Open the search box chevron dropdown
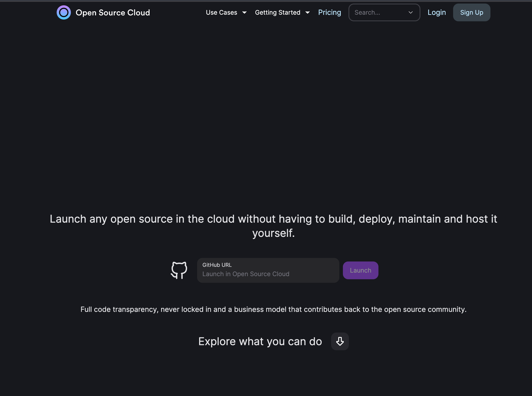The image size is (532, 396). tap(411, 12)
